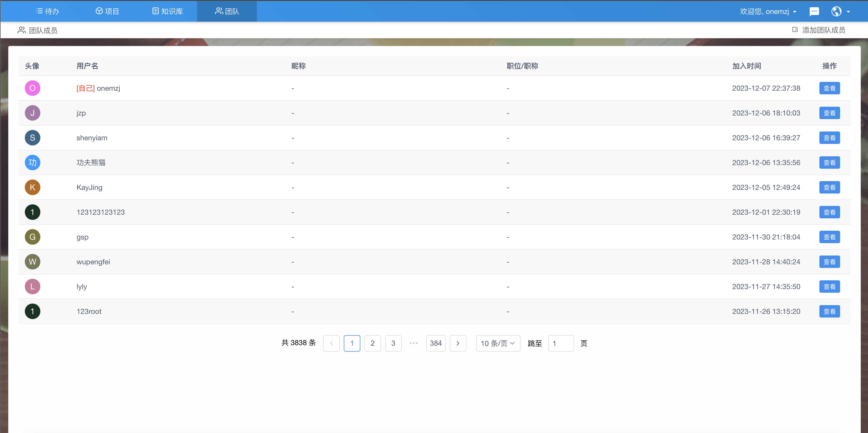Focus the 跳至 page number input

click(561, 343)
